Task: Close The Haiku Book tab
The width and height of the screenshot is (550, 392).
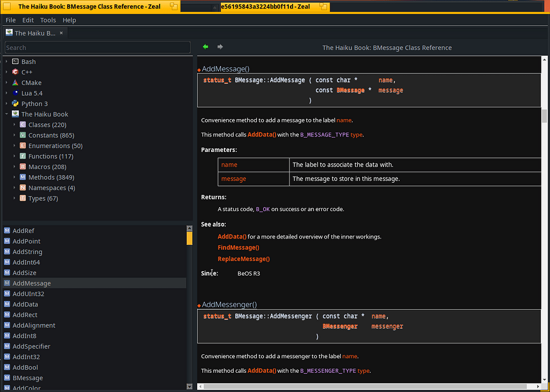Action: tap(61, 33)
